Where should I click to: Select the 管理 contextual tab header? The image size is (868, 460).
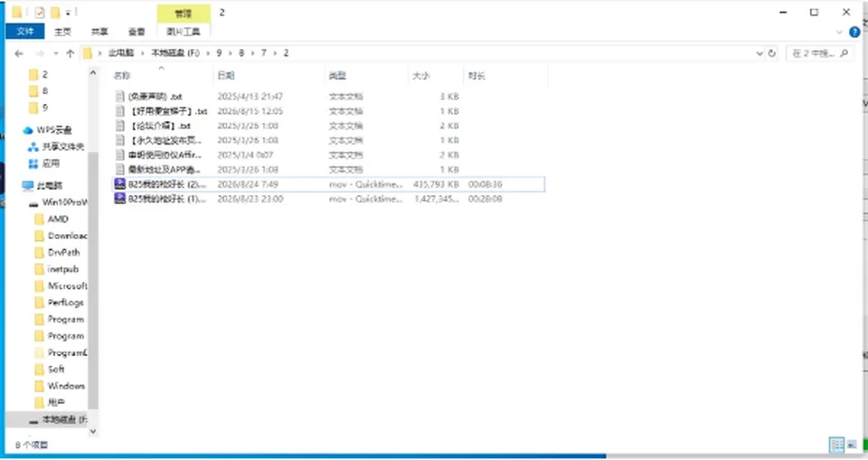[184, 14]
